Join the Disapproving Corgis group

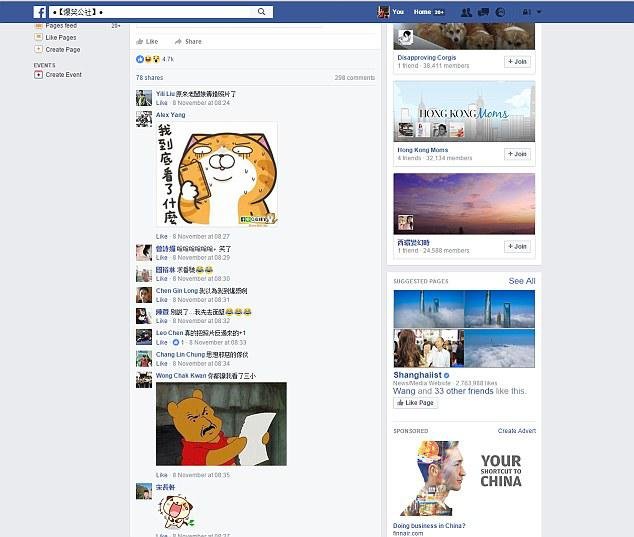coord(517,61)
